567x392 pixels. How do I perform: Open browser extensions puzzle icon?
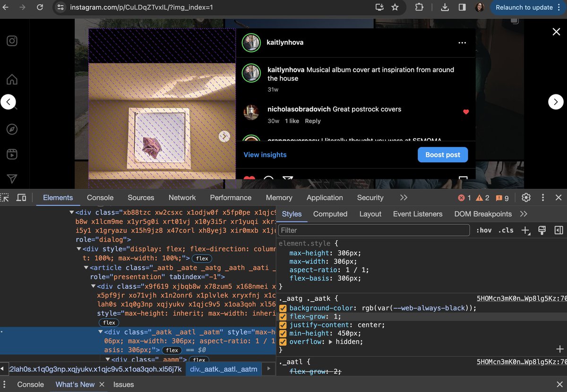pos(419,7)
